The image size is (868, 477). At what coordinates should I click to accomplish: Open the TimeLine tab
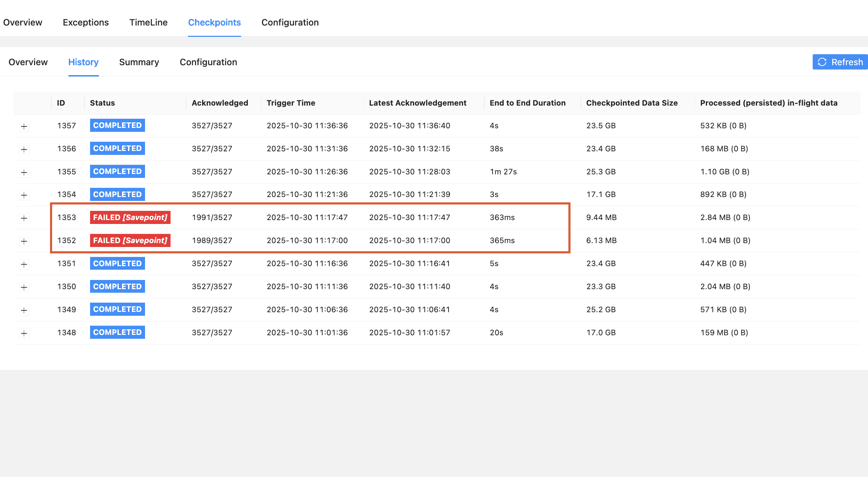pos(148,22)
